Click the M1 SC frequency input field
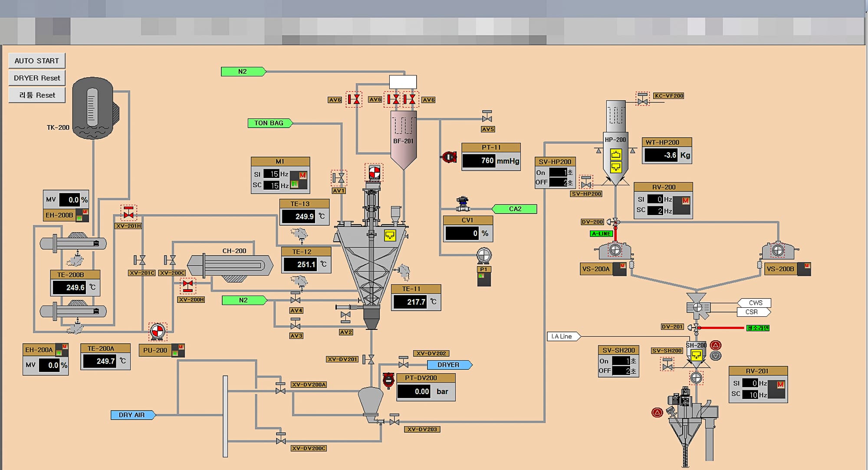 [x=272, y=185]
